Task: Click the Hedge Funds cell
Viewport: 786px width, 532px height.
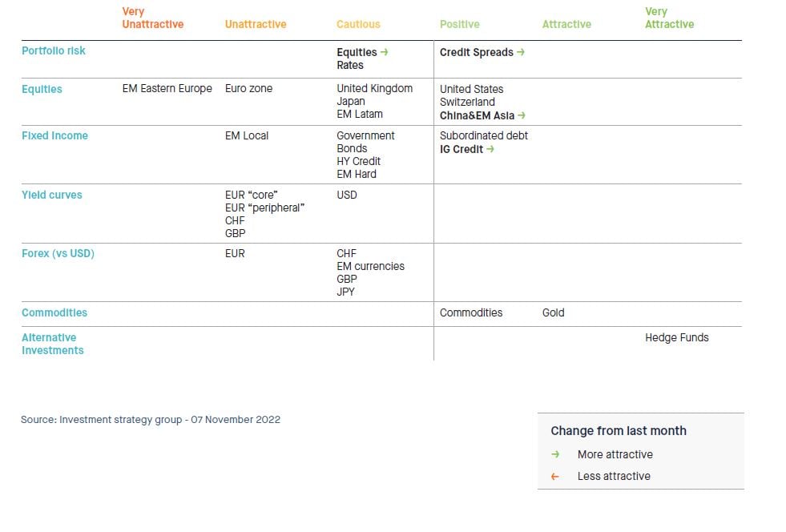Action: (676, 338)
